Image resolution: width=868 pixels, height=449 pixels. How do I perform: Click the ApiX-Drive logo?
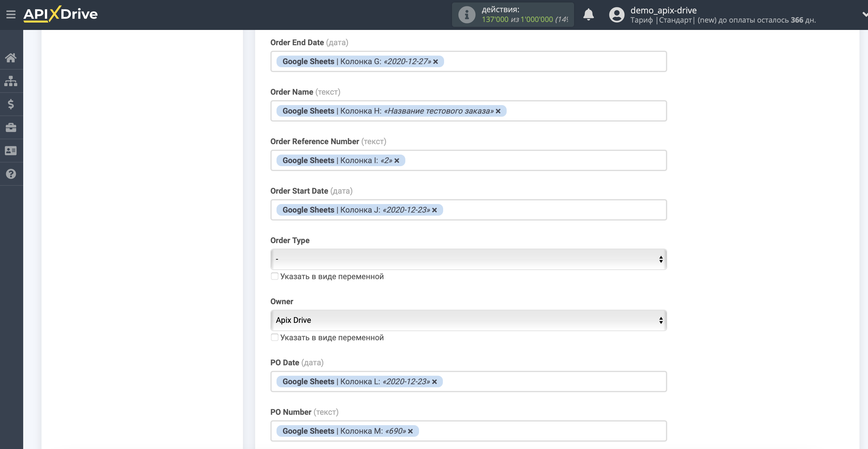(x=61, y=14)
